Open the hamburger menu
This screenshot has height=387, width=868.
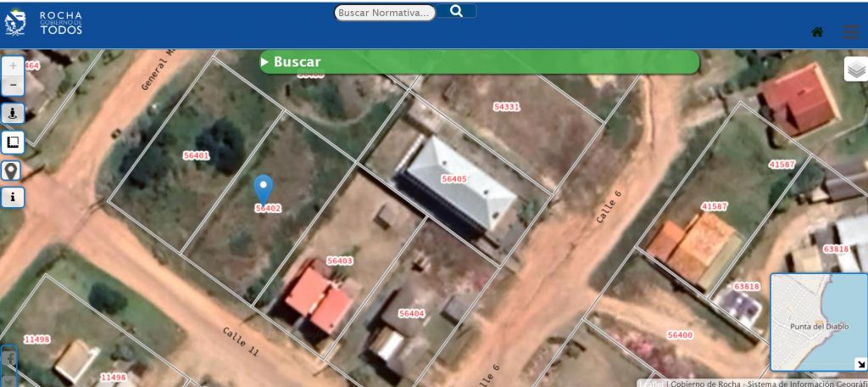pyautogui.click(x=851, y=32)
